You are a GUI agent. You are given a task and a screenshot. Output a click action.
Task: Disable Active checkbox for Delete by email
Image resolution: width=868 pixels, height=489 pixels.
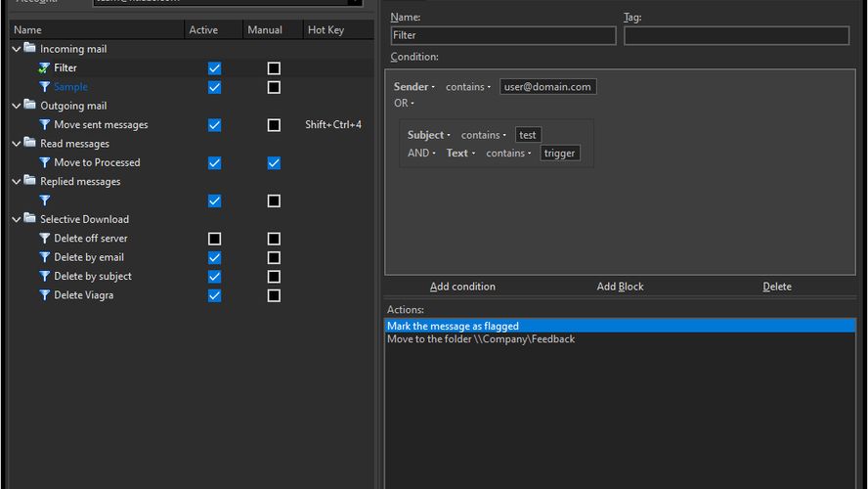coord(214,257)
